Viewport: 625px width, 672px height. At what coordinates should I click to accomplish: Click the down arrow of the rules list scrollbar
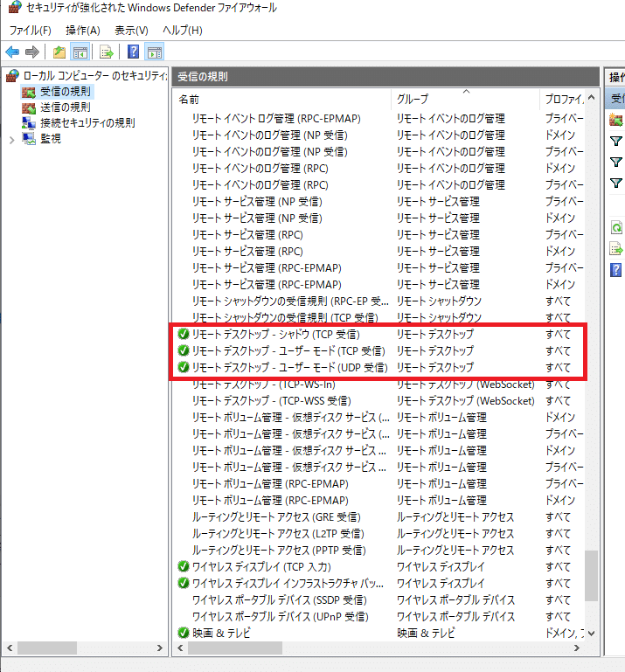(x=592, y=633)
